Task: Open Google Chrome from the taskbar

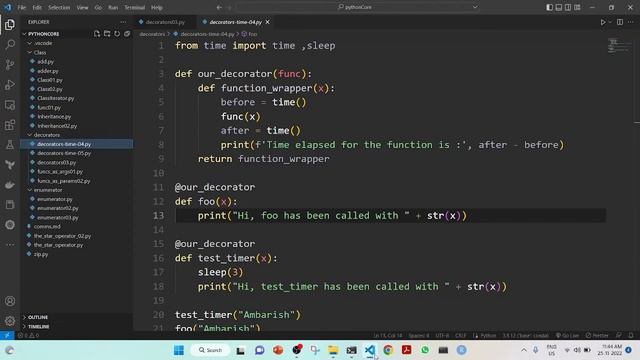Action: click(x=388, y=350)
